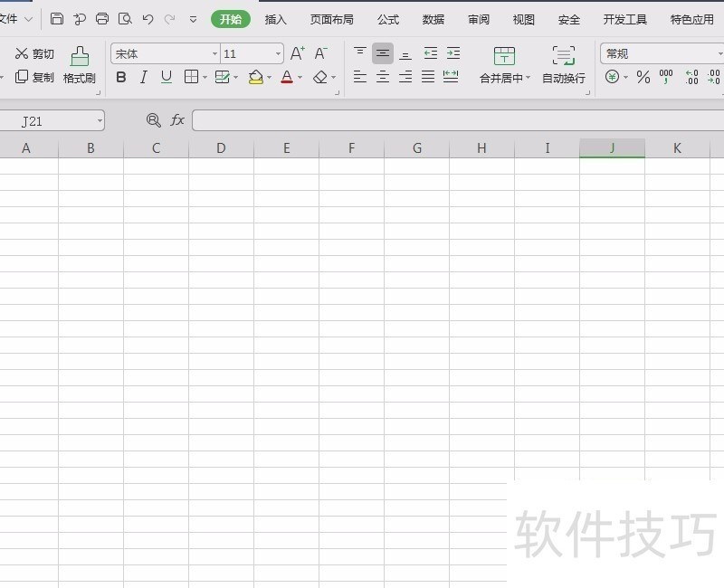Click the Undo arrow
Viewport: 724px width, 588px height.
coord(148,19)
